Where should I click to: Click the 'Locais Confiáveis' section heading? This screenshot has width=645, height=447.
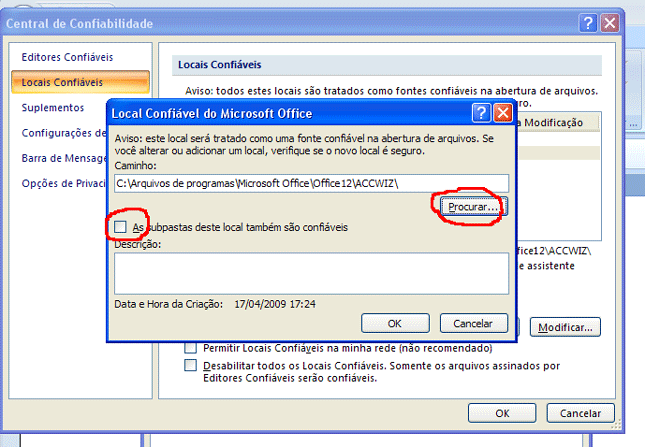[x=219, y=65]
